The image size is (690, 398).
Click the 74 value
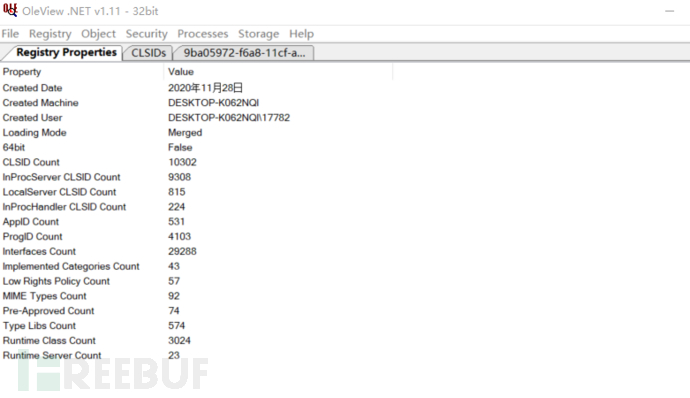tap(174, 311)
